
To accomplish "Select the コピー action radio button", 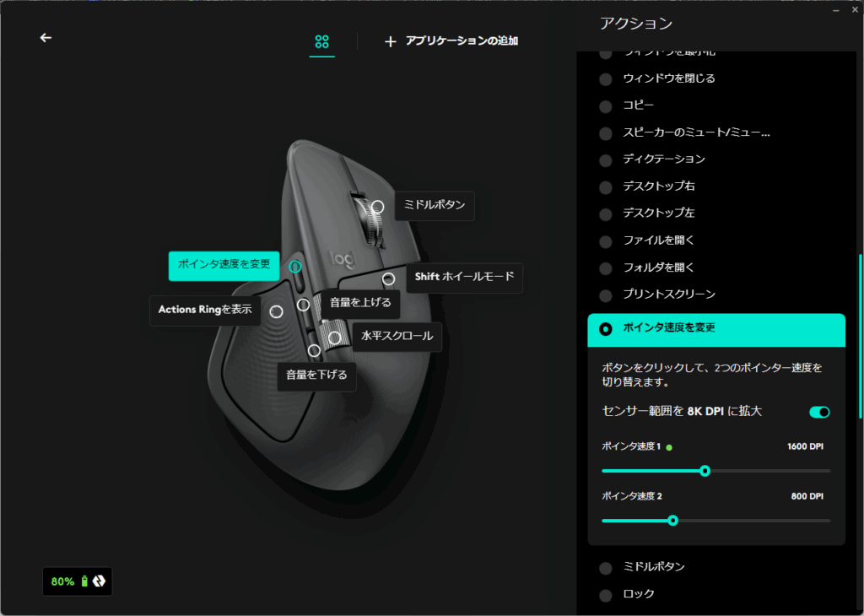I will coord(606,106).
